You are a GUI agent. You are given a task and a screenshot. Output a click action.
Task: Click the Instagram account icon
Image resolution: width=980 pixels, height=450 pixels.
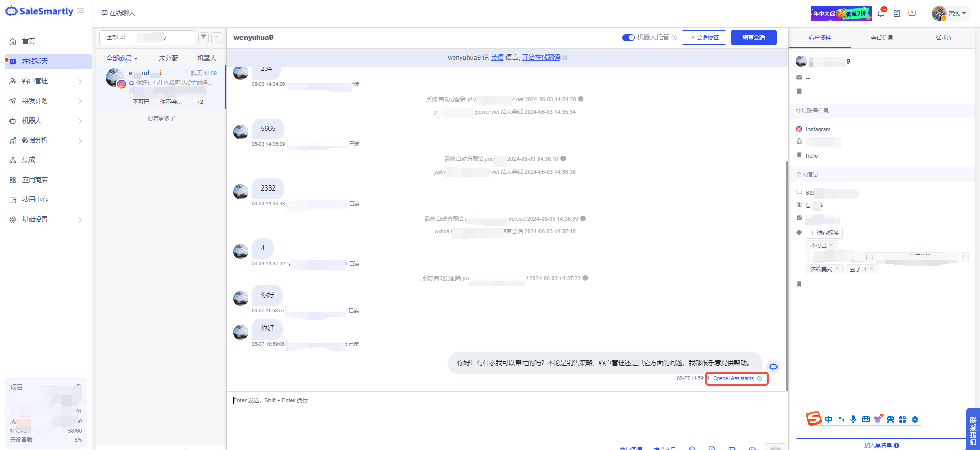799,129
